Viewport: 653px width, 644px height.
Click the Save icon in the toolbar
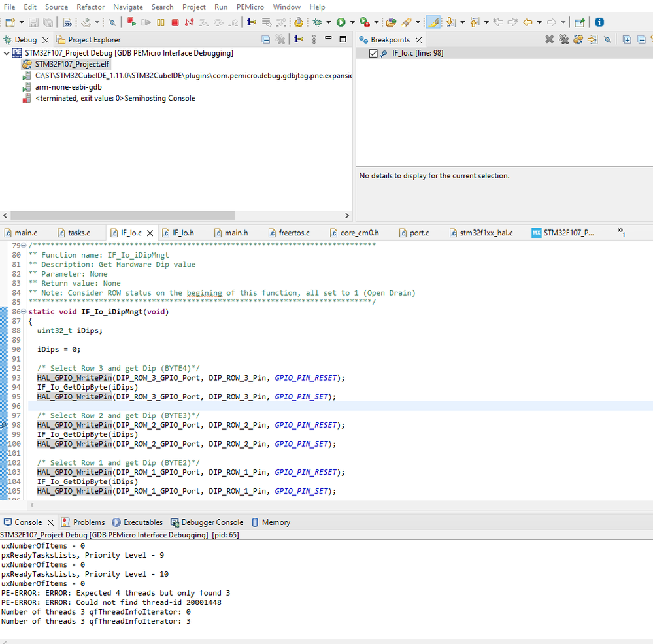click(34, 22)
